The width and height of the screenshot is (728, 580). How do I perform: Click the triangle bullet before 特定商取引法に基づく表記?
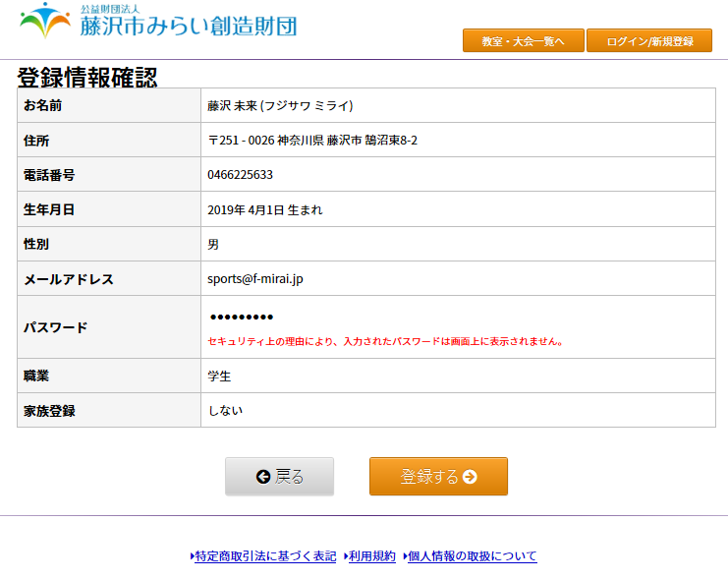click(192, 556)
